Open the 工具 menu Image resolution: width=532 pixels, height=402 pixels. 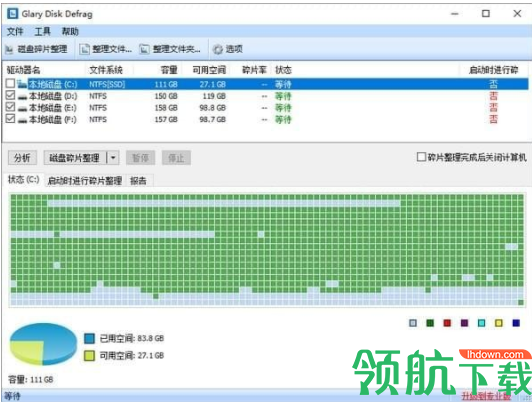42,32
